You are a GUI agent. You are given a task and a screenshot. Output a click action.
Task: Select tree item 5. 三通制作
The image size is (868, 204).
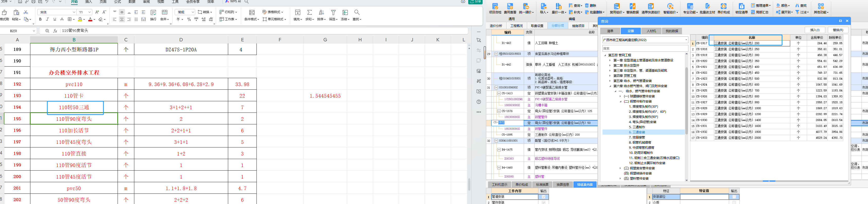tap(636, 127)
